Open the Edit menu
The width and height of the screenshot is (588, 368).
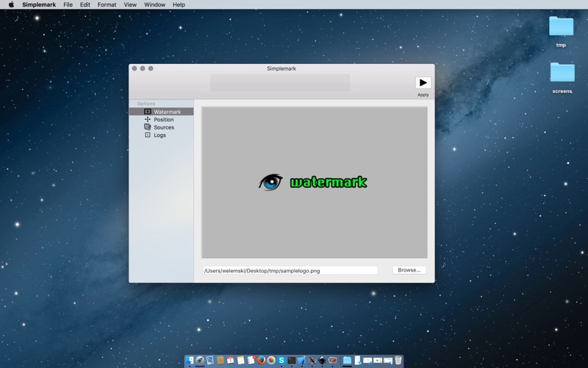[85, 4]
